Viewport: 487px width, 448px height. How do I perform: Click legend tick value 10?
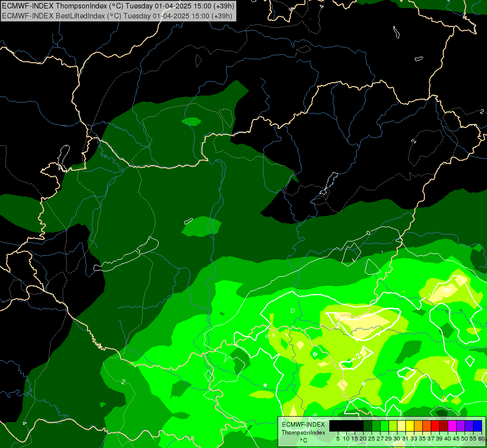[x=346, y=439]
